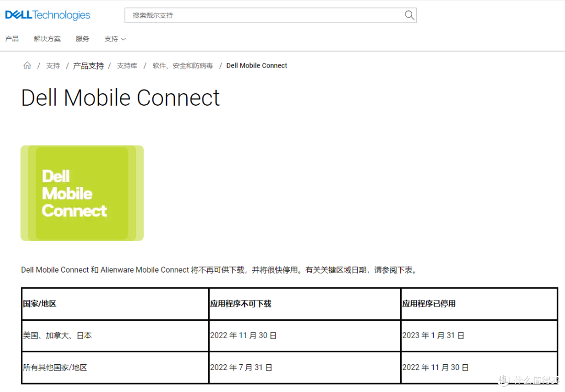Image resolution: width=565 pixels, height=392 pixels.
Task: Expand the 支持 navigation dropdown
Action: coord(111,39)
